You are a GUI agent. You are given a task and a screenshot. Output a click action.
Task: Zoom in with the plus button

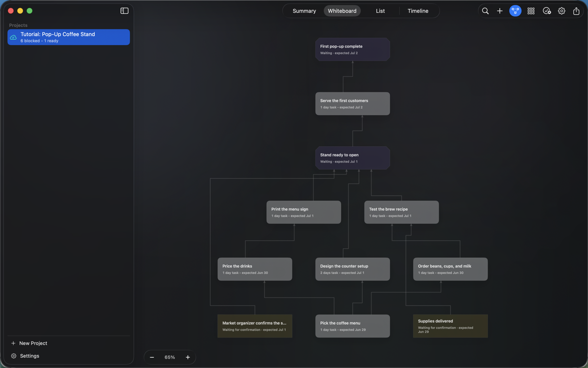coord(188,357)
